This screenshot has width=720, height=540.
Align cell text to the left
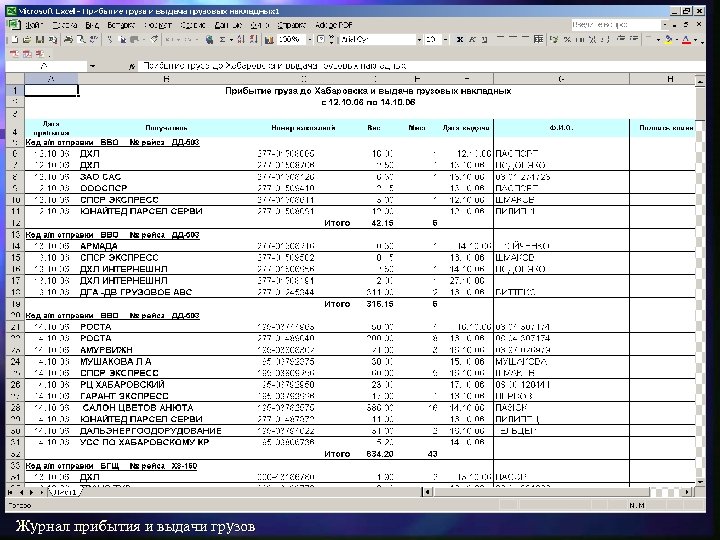pyautogui.click(x=501, y=39)
